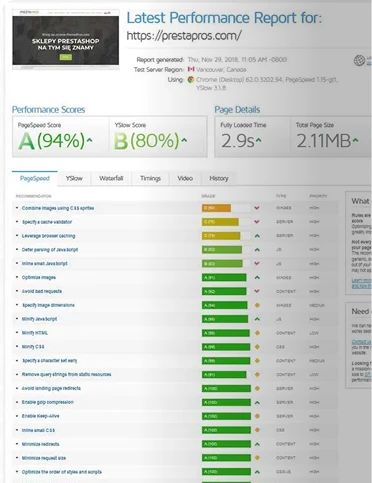The image size is (372, 483).
Task: Click the yellow grade bar for Specify a cache validator
Action: [220, 222]
